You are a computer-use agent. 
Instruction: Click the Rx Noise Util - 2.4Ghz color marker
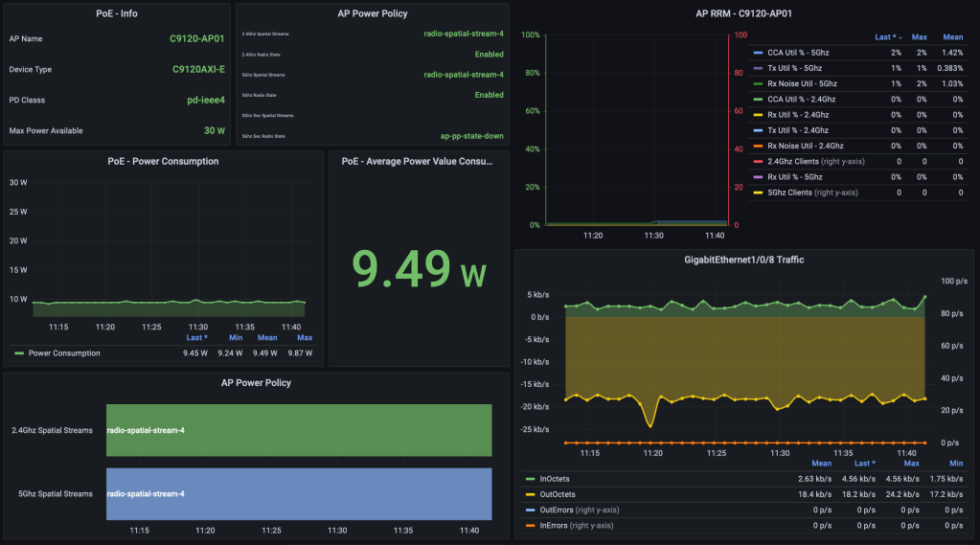pos(759,146)
